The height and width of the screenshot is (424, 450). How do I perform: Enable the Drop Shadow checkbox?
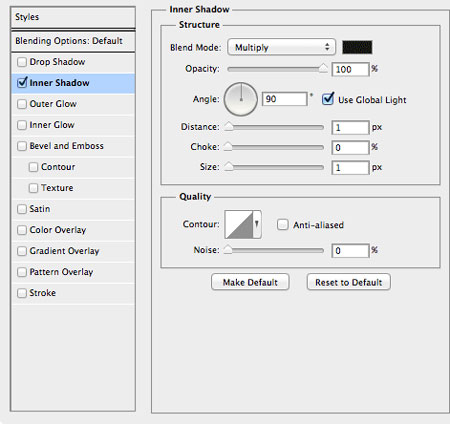(x=22, y=62)
